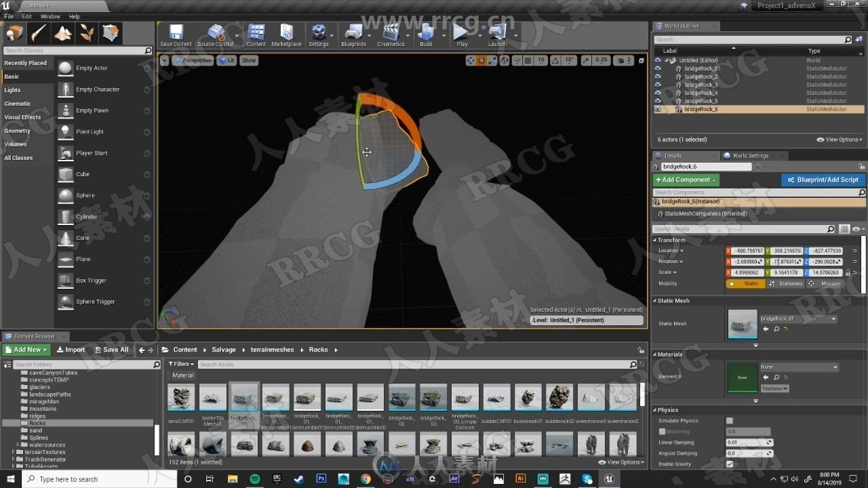
Task: Click Build lighting toolbar icon
Action: coord(426,35)
